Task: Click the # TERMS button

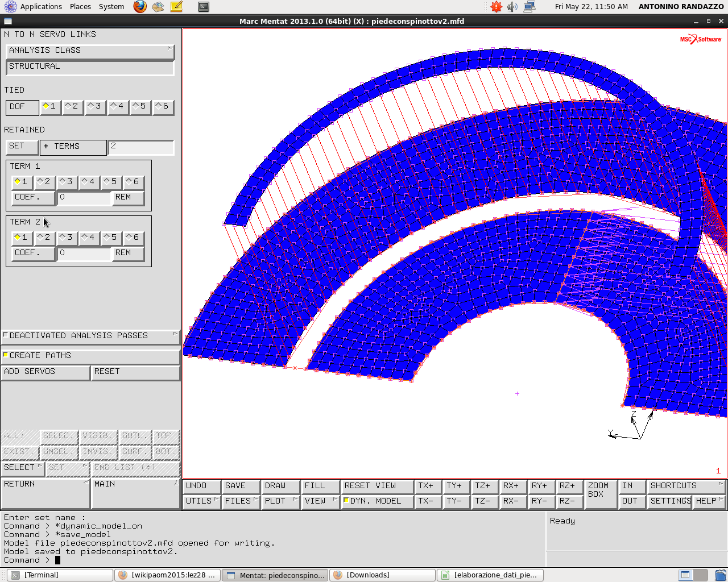Action: [73, 147]
